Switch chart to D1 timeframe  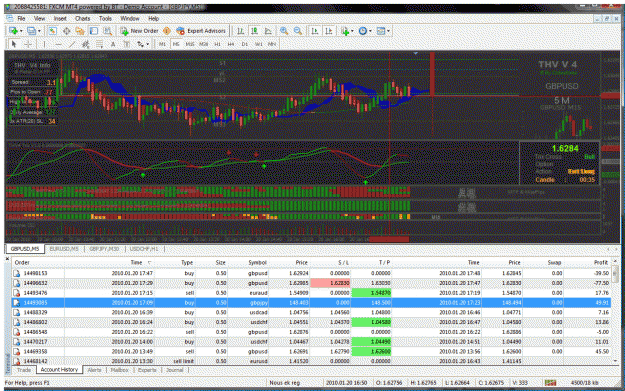(245, 44)
